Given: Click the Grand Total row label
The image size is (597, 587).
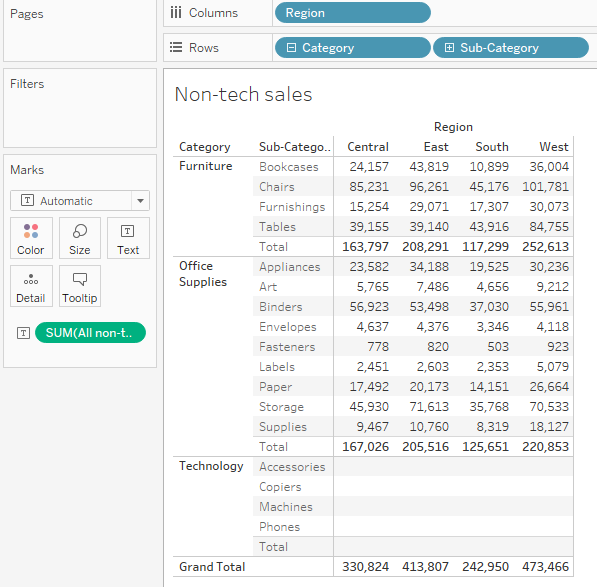Looking at the screenshot, I should [x=212, y=566].
